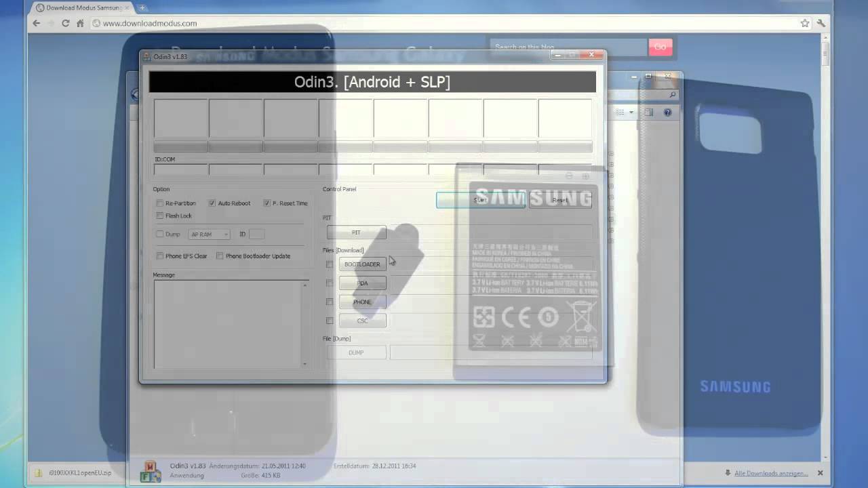Go back in the Chrome browser
Image resolution: width=868 pixels, height=488 pixels.
pyautogui.click(x=36, y=23)
